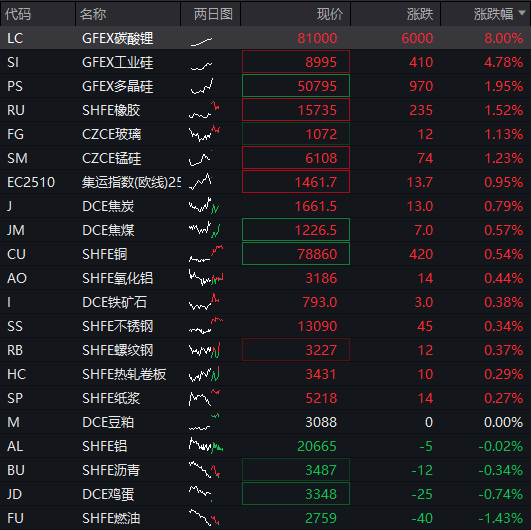The height and width of the screenshot is (530, 531).
Task: Select the EC2510 code cell
Action: (x=31, y=182)
